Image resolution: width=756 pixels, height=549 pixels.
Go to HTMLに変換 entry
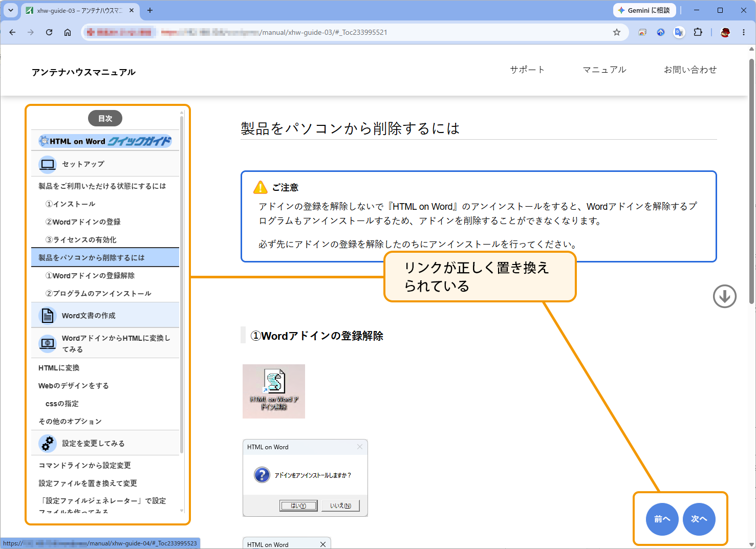59,368
